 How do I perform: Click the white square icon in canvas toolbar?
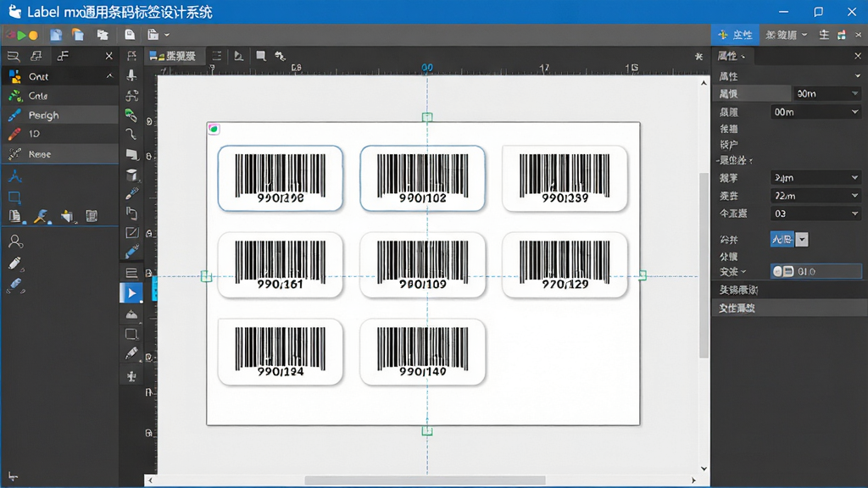point(261,55)
